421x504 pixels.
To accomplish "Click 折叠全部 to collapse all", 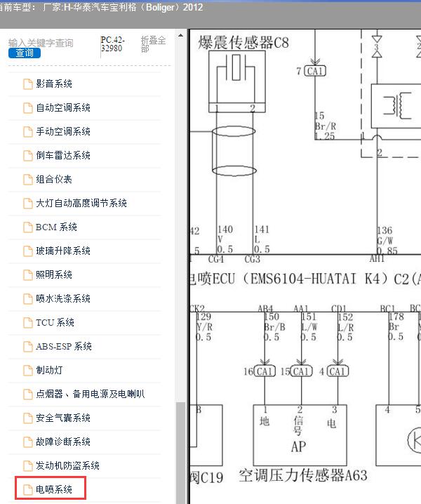I will coord(153,44).
